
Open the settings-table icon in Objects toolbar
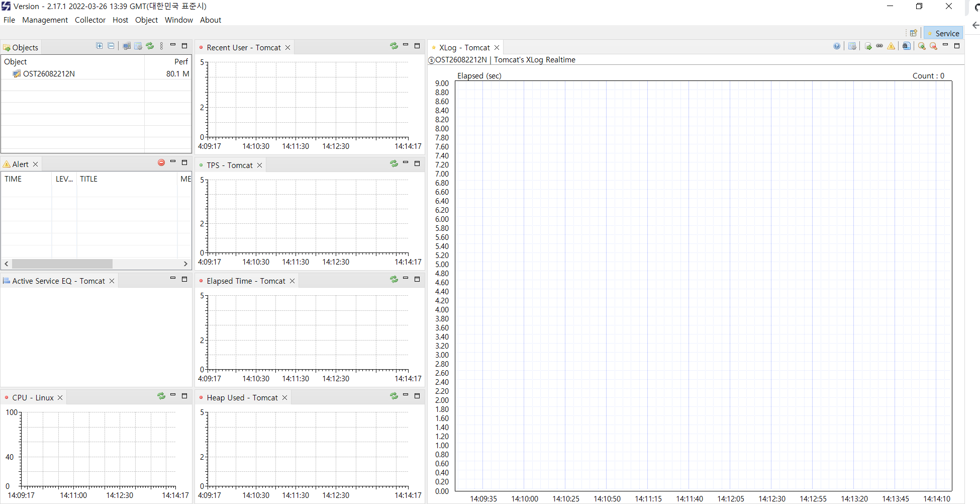tap(138, 46)
